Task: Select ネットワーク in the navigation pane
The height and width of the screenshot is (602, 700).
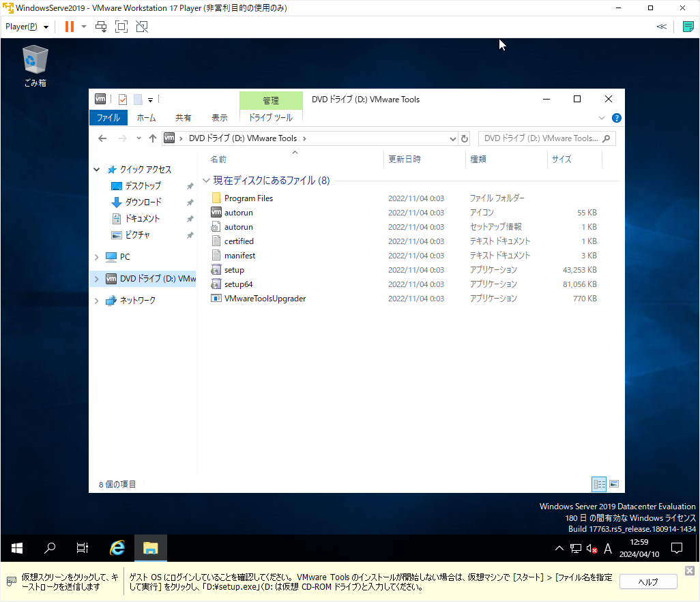Action: 138,301
